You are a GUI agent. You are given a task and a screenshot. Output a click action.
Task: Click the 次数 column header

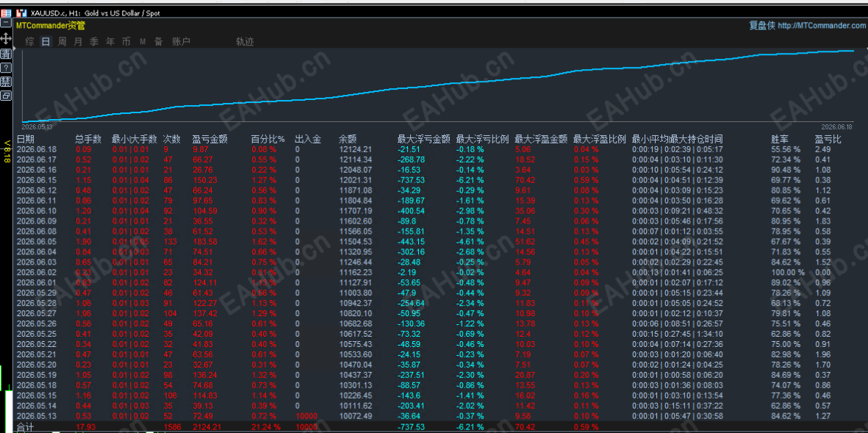click(x=171, y=139)
